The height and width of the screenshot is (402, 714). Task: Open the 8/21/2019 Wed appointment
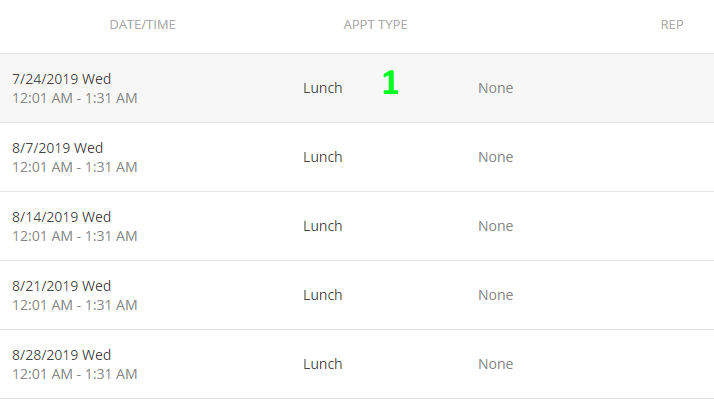[61, 286]
